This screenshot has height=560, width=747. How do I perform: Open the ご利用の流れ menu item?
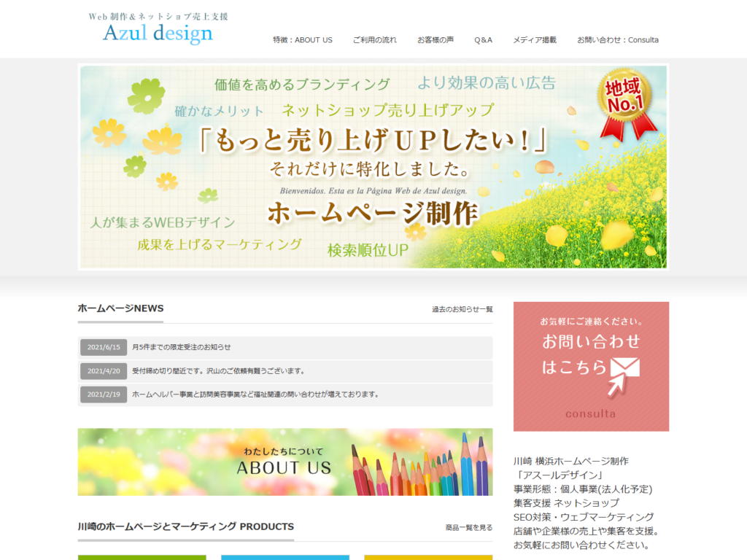pyautogui.click(x=374, y=40)
